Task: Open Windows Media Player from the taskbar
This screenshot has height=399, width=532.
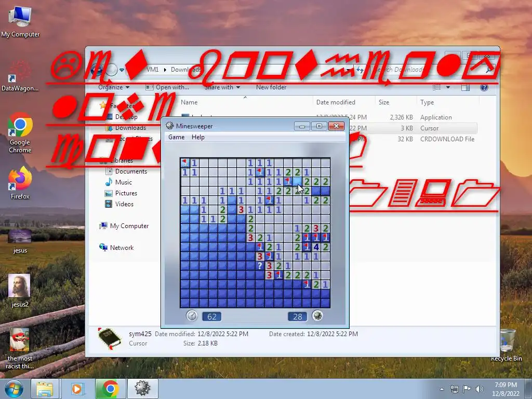Action: coord(77,389)
